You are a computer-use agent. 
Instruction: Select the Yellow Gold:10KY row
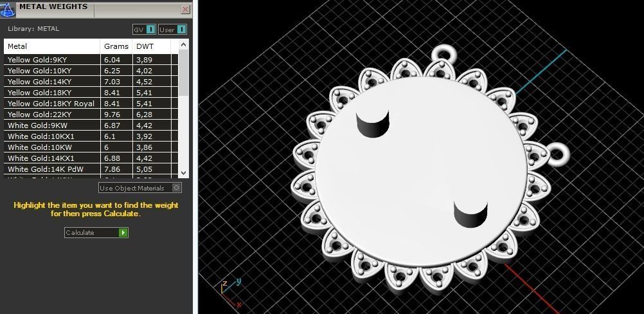pyautogui.click(x=91, y=71)
